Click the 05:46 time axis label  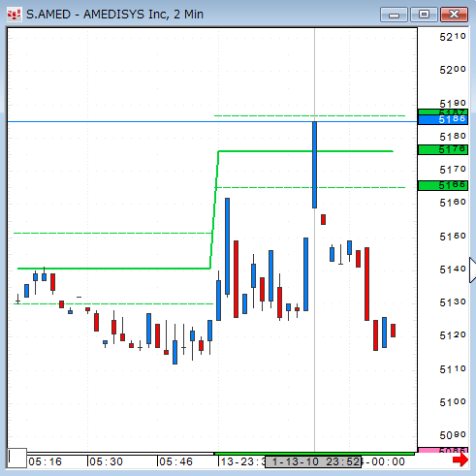click(175, 461)
